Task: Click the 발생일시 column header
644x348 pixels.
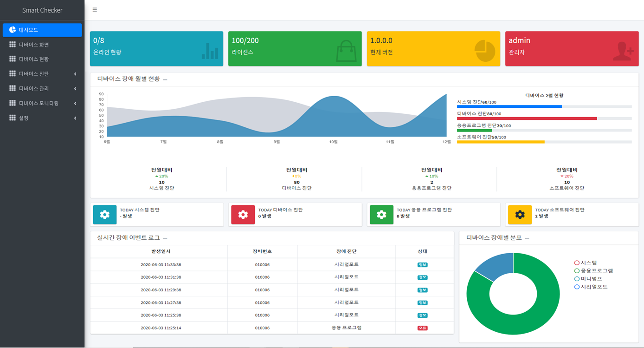Action: point(161,251)
